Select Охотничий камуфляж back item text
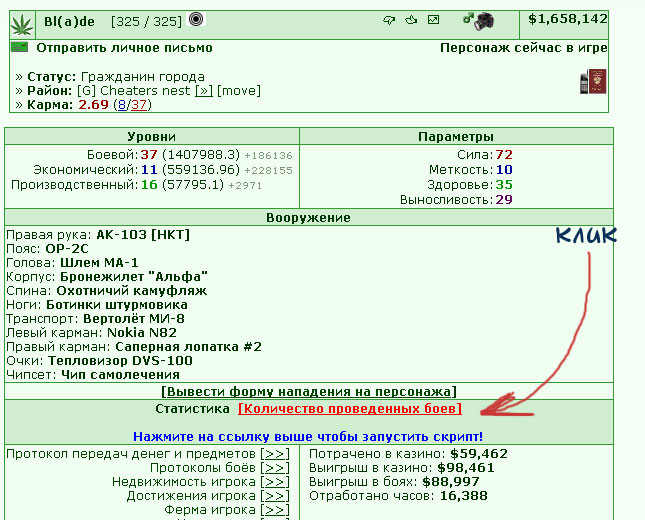Image resolution: width=645 pixels, height=520 pixels. 132,290
